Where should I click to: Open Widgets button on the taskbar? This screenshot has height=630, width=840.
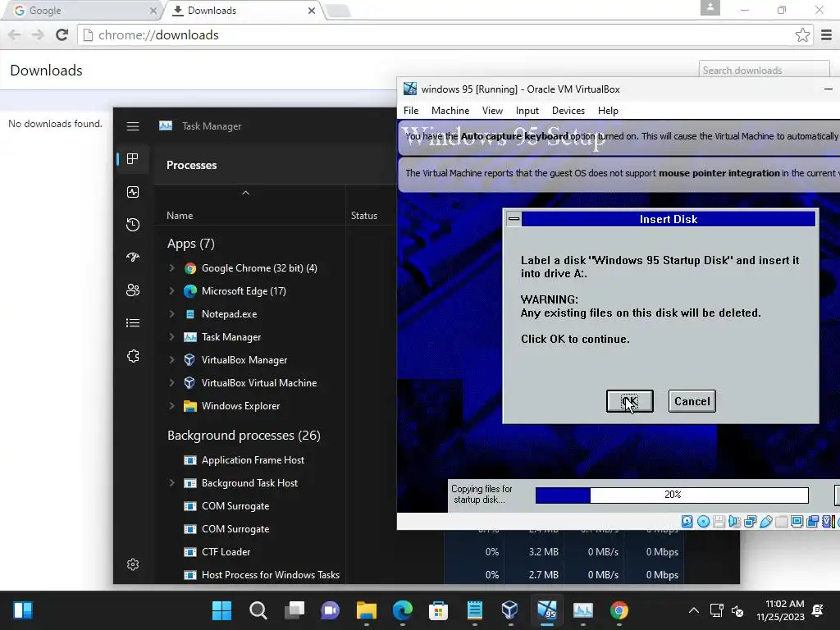click(x=22, y=610)
